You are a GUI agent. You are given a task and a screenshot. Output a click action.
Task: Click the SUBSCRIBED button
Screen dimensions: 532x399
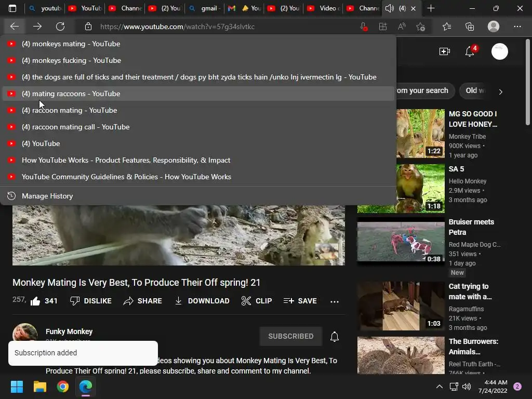pyautogui.click(x=291, y=336)
